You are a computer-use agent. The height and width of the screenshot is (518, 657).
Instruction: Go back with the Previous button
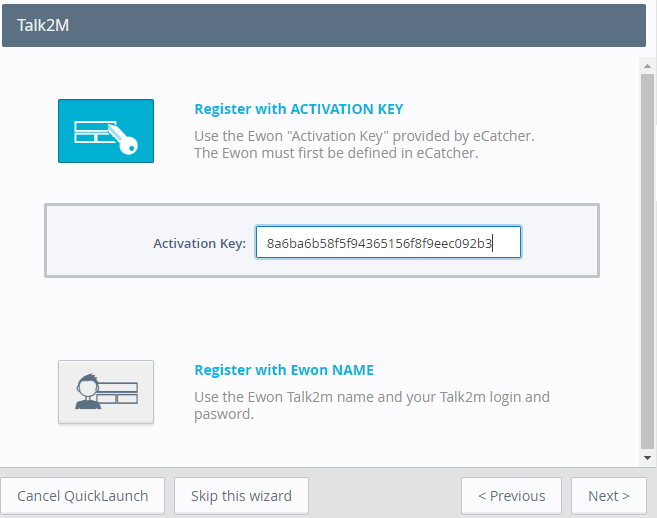[x=511, y=495]
